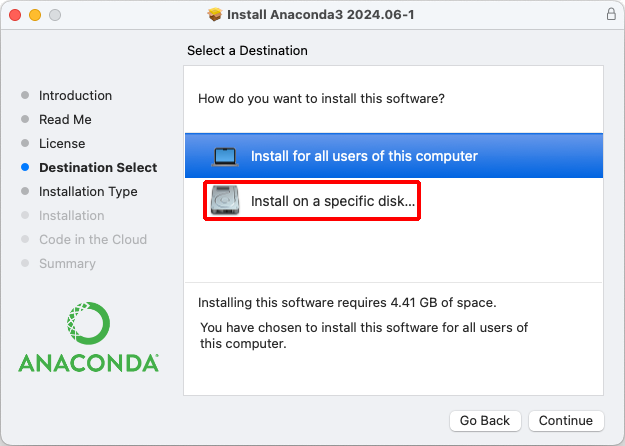Click the package box icon beside the title

click(x=214, y=15)
